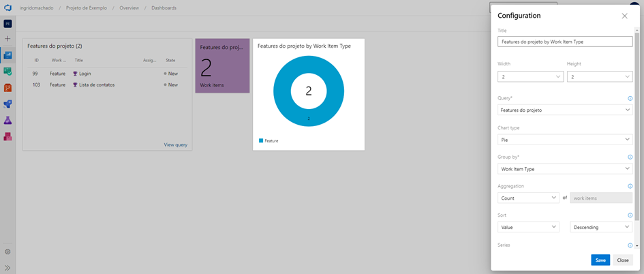Viewport: 644px width, 274px height.
Task: Expand the sidebar with double chevron
Action: point(8,268)
